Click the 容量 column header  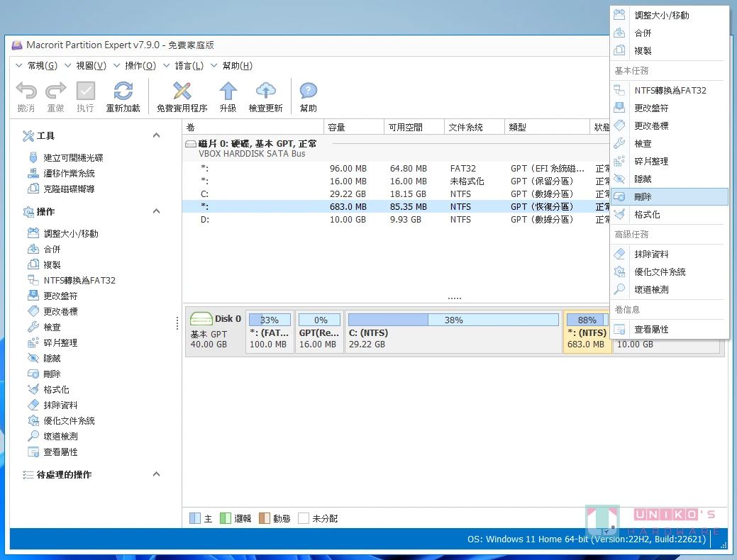[x=354, y=127]
